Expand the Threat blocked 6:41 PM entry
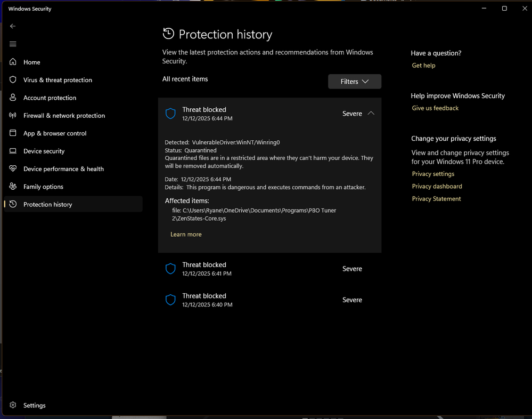 click(x=270, y=269)
